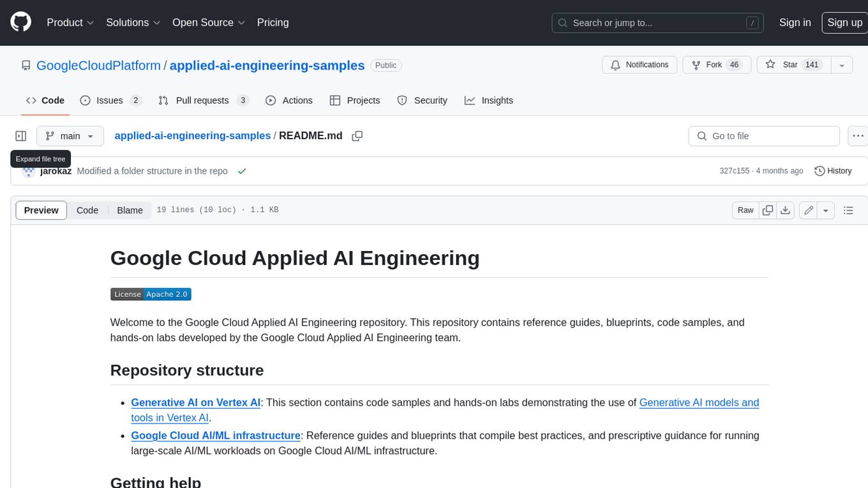Click Sign in link
868x488 pixels.
coord(795,22)
